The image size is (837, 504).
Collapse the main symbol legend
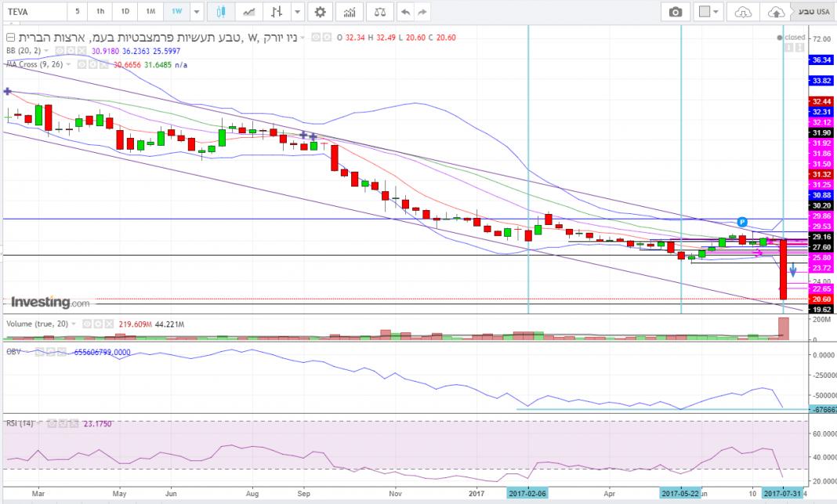coord(9,38)
